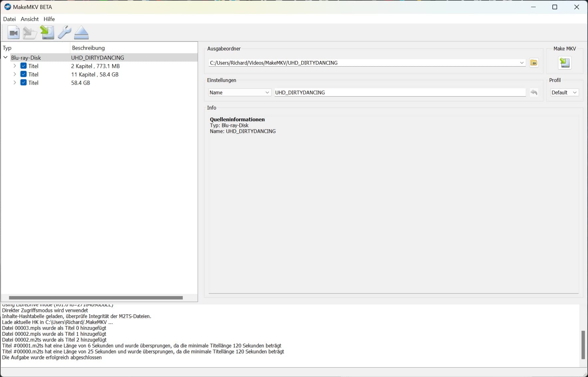This screenshot has width=588, height=377.
Task: Revert name with the undo arrow icon
Action: click(534, 92)
